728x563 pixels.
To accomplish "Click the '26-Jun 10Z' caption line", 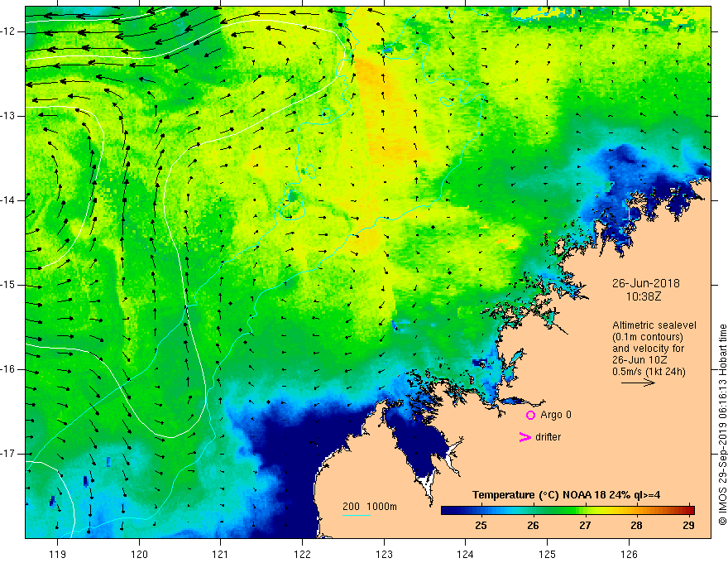I will 639,360.
